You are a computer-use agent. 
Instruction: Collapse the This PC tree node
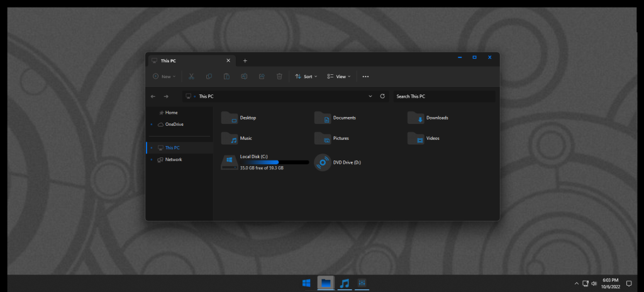tap(152, 148)
